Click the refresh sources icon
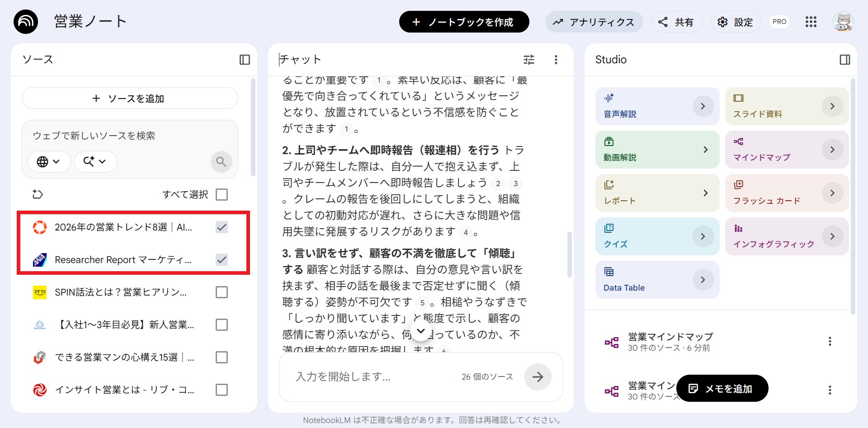 pos(38,194)
